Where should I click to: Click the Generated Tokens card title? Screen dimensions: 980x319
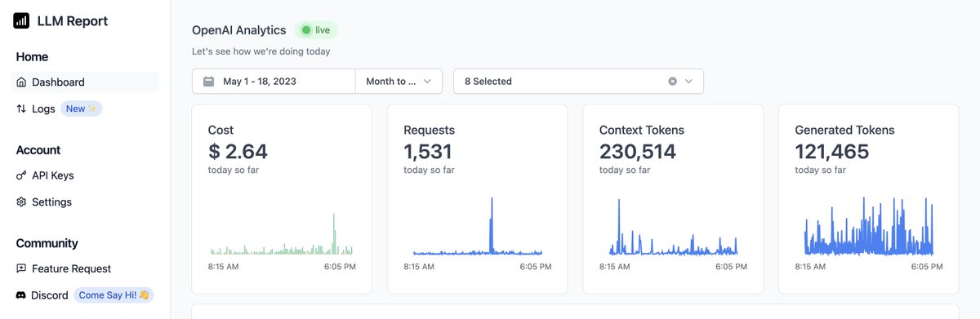(844, 130)
